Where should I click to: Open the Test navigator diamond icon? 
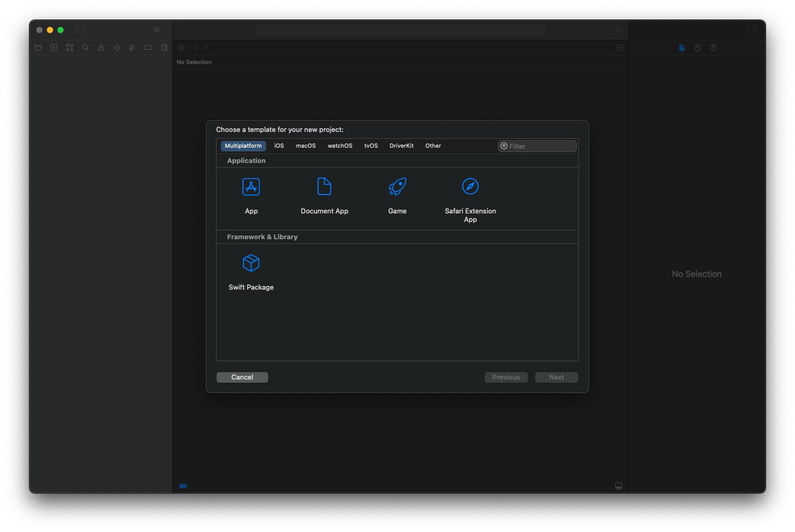pos(117,48)
